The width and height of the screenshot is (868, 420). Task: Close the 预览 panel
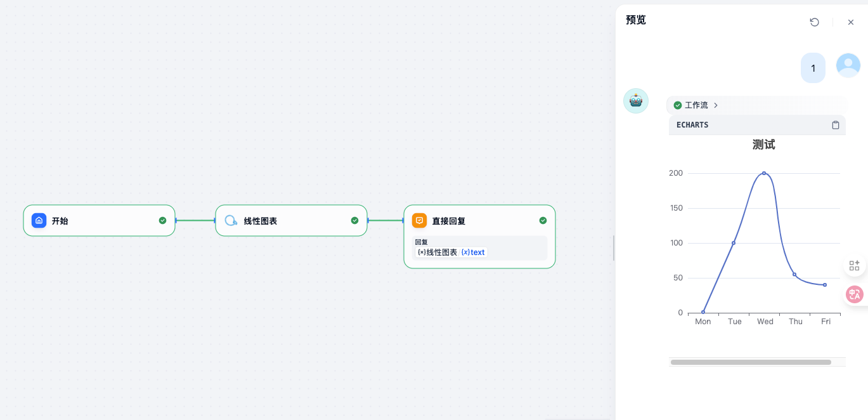tap(851, 22)
